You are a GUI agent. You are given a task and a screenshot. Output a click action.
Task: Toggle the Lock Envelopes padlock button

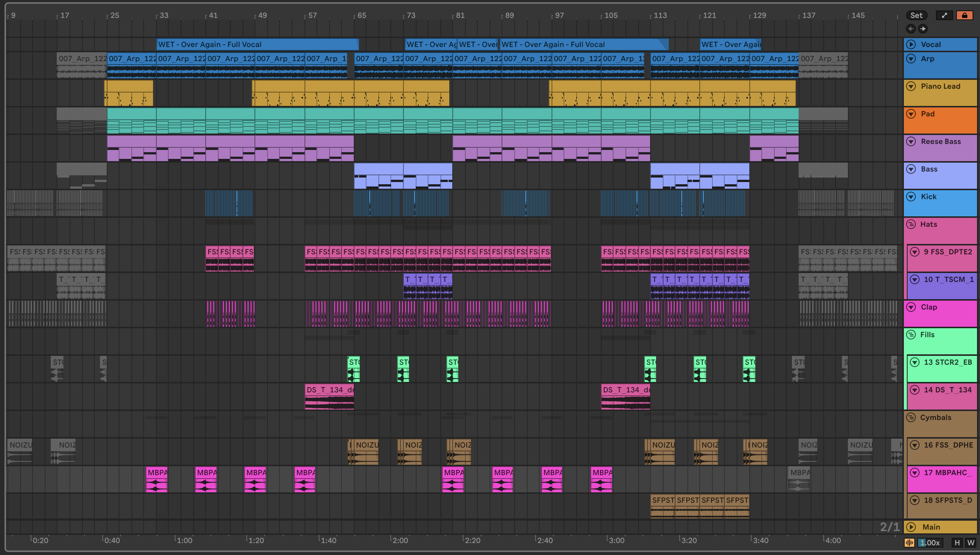pos(964,15)
